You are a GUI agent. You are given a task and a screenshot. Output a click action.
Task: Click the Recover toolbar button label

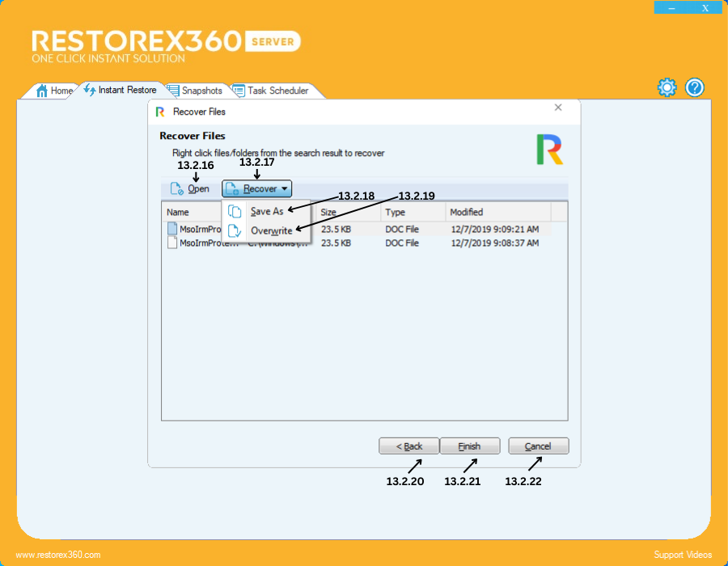(x=260, y=189)
